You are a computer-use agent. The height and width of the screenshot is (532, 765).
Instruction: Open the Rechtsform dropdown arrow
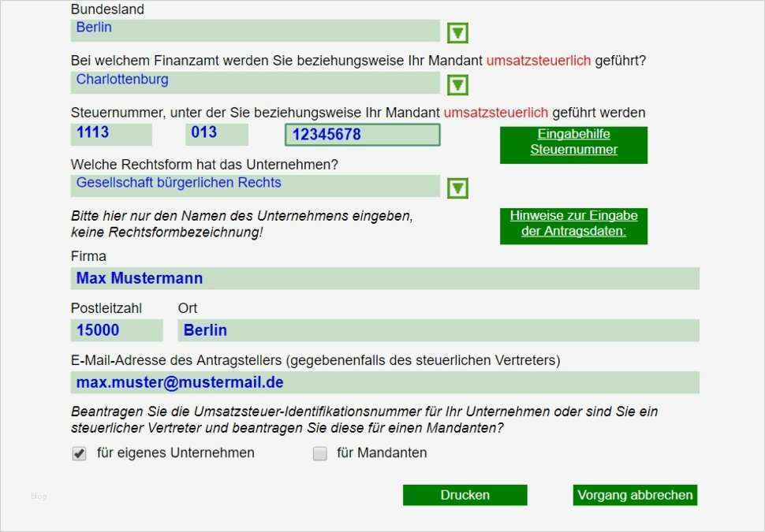tap(456, 188)
